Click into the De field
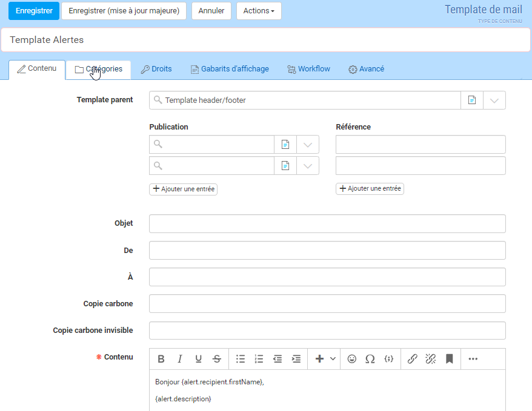Image resolution: width=532 pixels, height=411 pixels. [327, 251]
